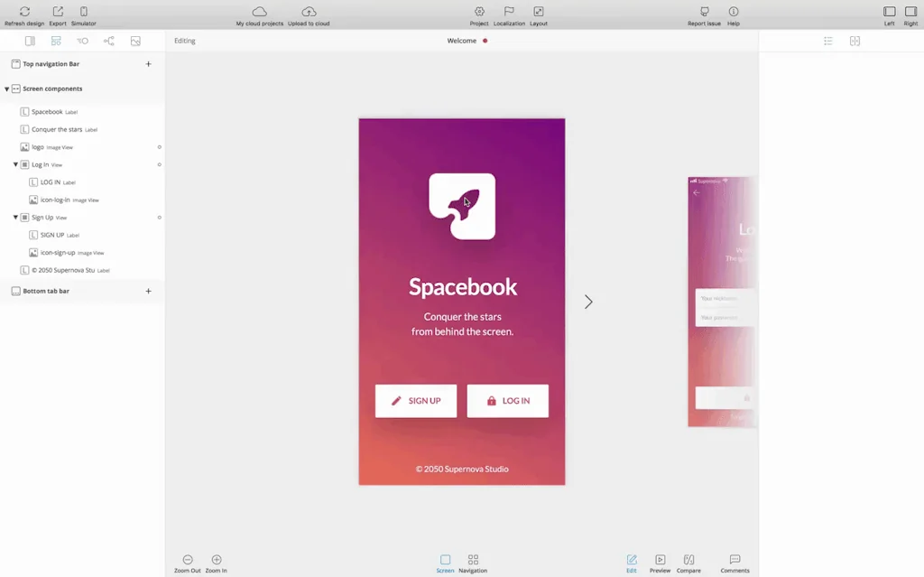Toggle the Right panel visibility
The height and width of the screenshot is (577, 924).
click(910, 12)
